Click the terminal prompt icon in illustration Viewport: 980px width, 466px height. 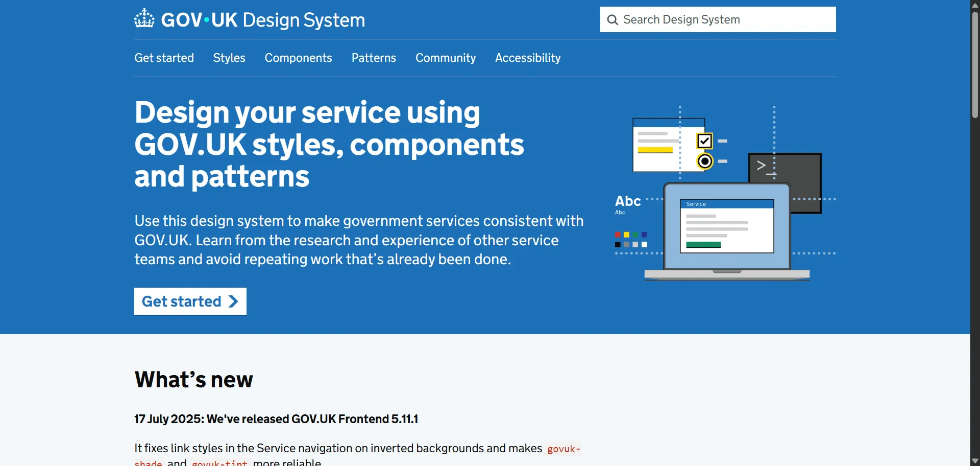[762, 166]
